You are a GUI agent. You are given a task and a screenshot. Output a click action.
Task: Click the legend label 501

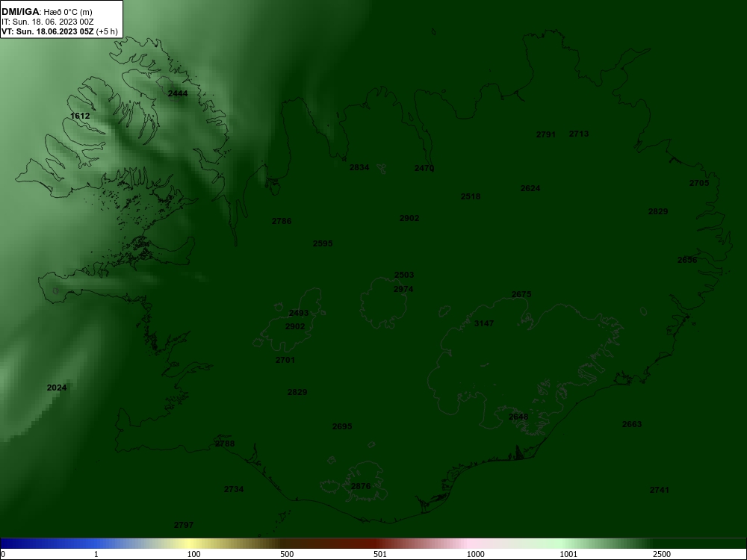(380, 554)
